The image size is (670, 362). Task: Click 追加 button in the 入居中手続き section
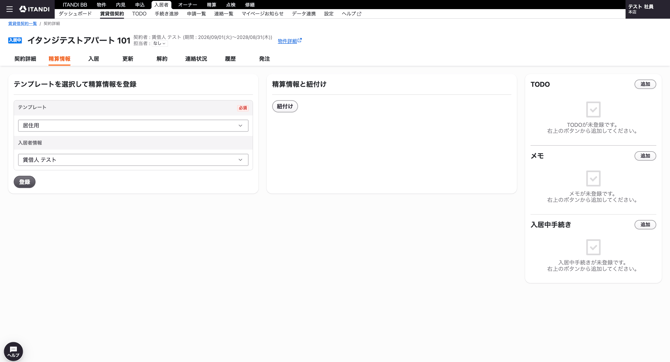[x=645, y=225]
